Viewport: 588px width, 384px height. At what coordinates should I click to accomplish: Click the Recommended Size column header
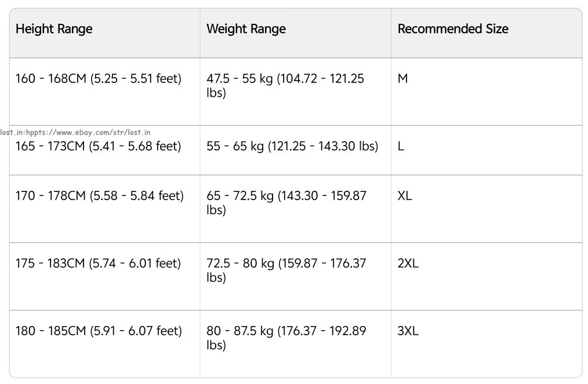click(453, 29)
